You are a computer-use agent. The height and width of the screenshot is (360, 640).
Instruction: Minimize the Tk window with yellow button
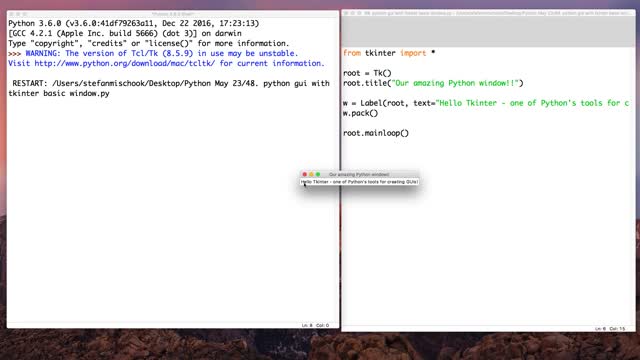coord(311,174)
